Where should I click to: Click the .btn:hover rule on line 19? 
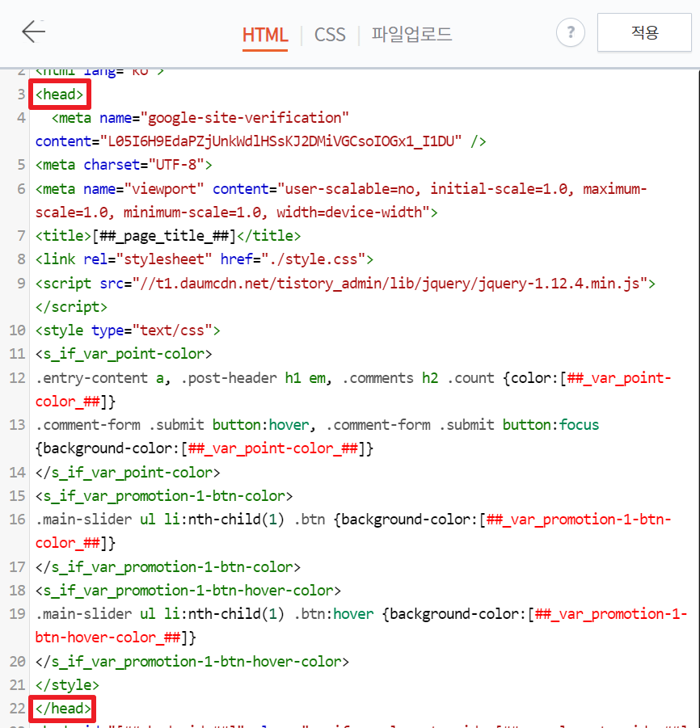pyautogui.click(x=361, y=626)
